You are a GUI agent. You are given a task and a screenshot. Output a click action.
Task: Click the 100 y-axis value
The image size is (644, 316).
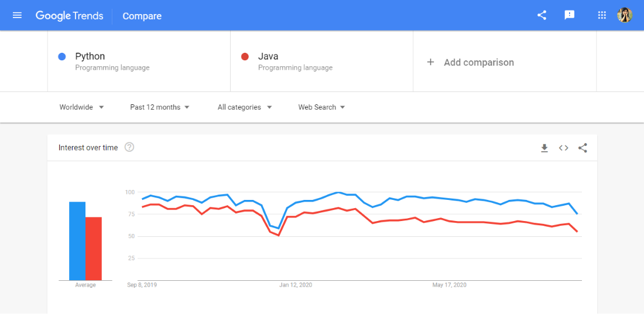coord(130,192)
